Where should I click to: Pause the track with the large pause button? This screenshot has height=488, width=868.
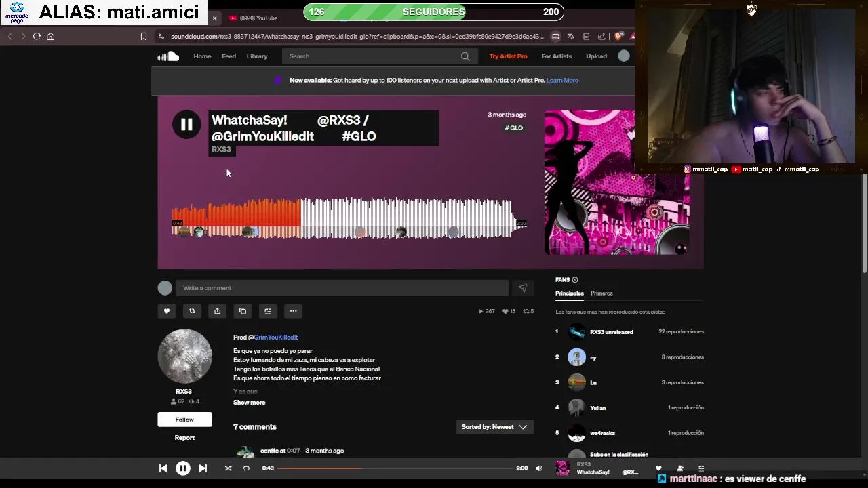coord(186,125)
